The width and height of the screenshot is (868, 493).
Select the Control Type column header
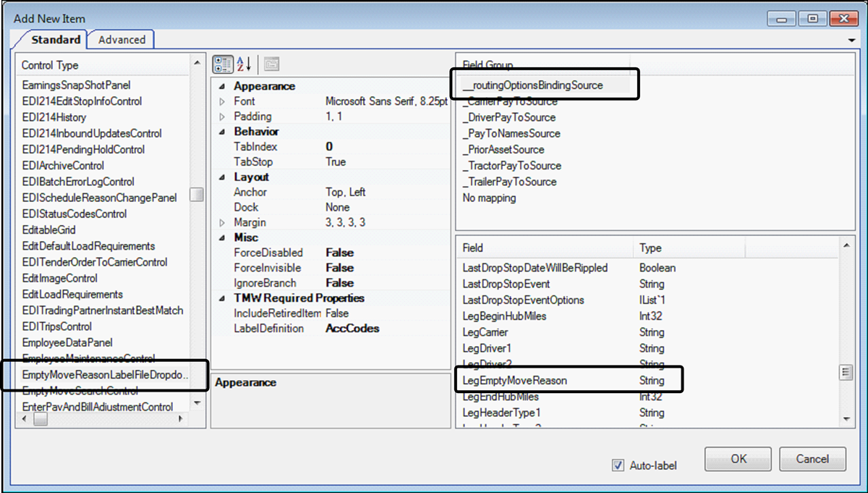(x=103, y=65)
